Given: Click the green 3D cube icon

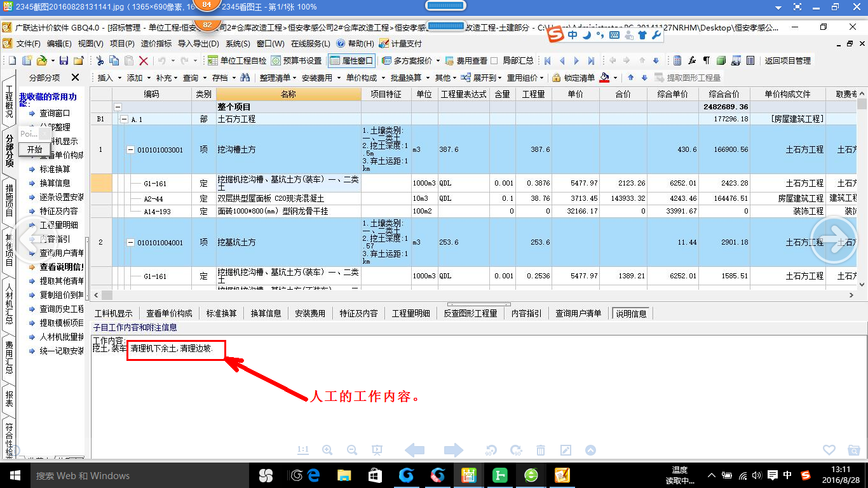Looking at the screenshot, I should pyautogui.click(x=721, y=60).
